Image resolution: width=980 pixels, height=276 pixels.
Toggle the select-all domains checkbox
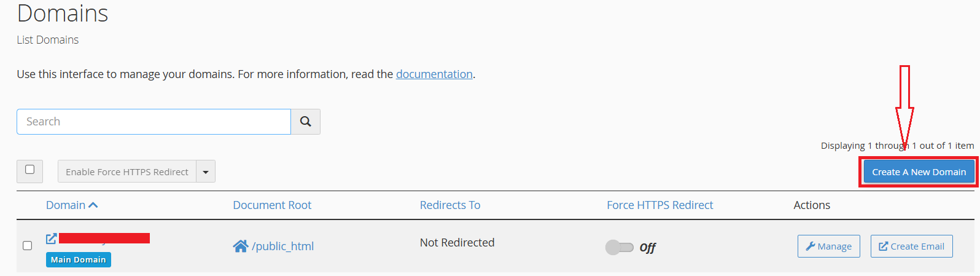point(29,170)
